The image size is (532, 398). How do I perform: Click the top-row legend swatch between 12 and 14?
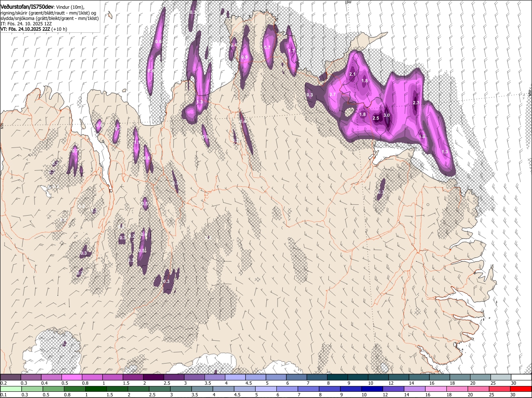point(399,377)
